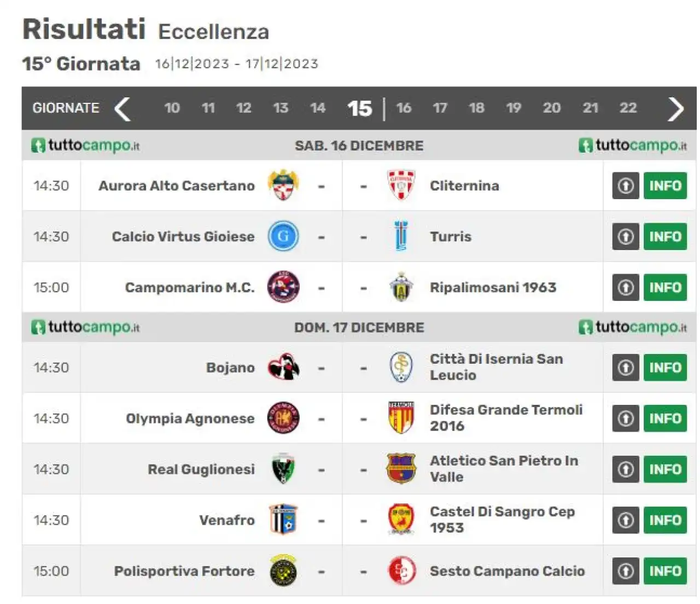Image resolution: width=700 pixels, height=604 pixels.
Task: Show next giornate with right chevron
Action: click(676, 108)
